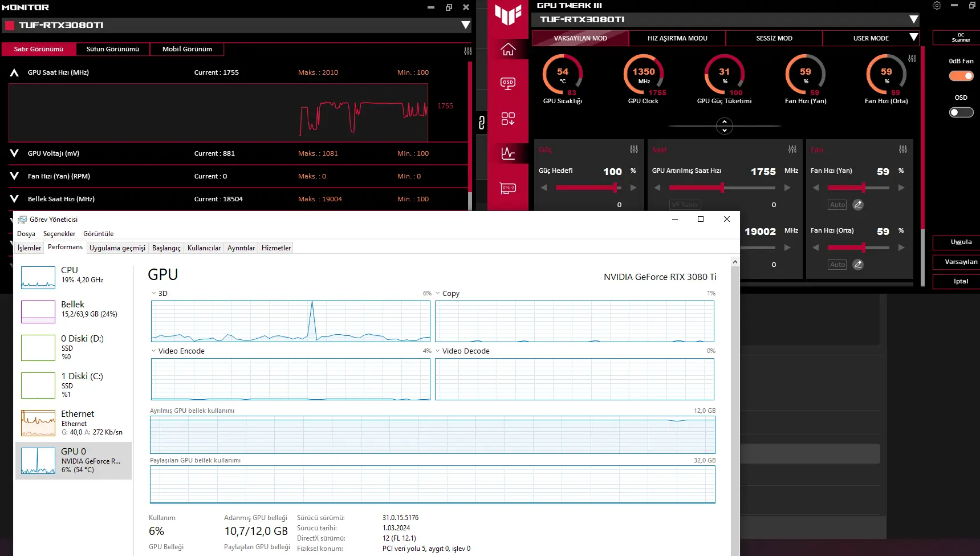The width and height of the screenshot is (980, 556).
Task: Open 3D engine dropdown in Task Manager
Action: [x=153, y=294]
